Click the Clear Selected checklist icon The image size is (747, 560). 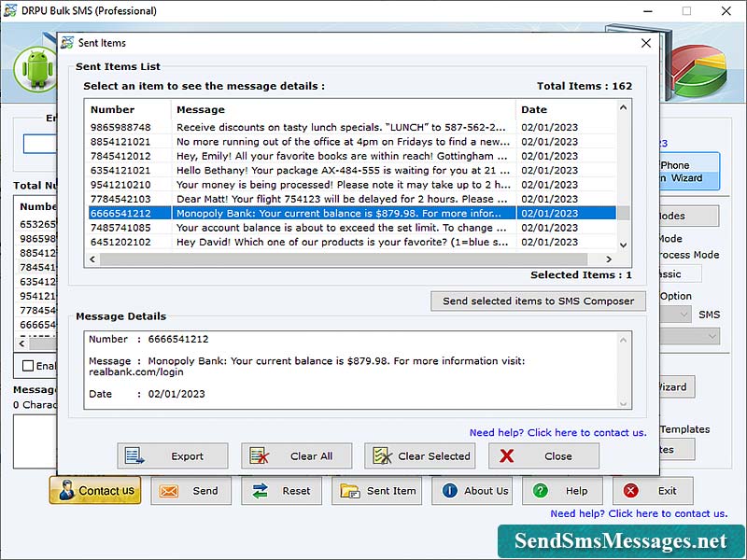pos(383,455)
